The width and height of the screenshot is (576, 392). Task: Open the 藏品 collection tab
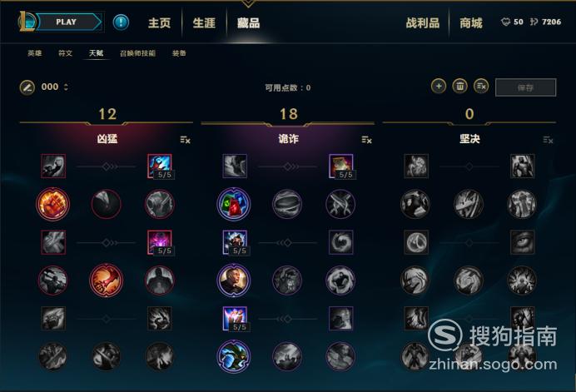tap(248, 22)
